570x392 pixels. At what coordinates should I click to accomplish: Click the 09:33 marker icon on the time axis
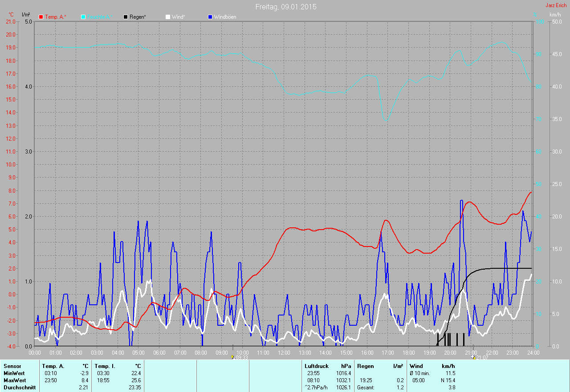pos(232,357)
